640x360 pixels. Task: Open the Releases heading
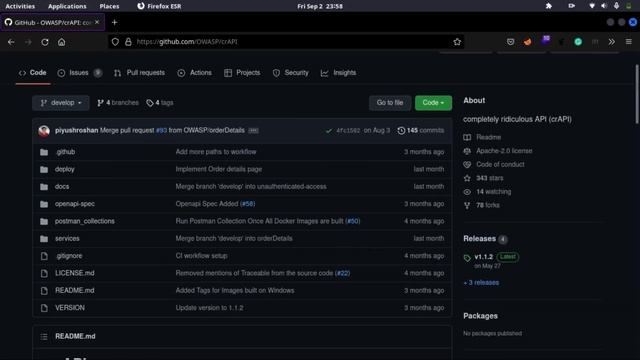coord(479,239)
